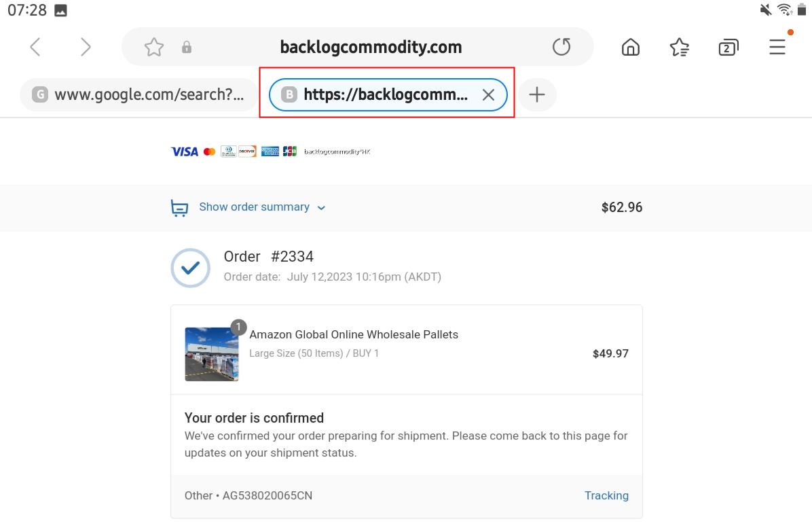This screenshot has height=530, width=812.
Task: Tap the wholesale pallets product thumbnail
Action: pyautogui.click(x=211, y=354)
